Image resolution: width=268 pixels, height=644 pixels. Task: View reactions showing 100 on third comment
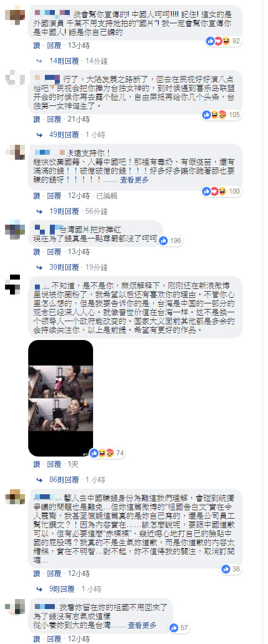221,191
